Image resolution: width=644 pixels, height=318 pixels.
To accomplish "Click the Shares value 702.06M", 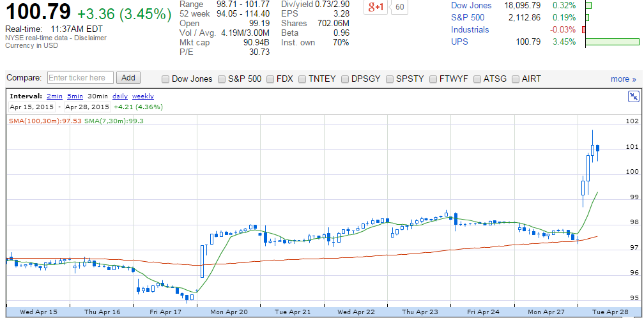I will pos(333,24).
